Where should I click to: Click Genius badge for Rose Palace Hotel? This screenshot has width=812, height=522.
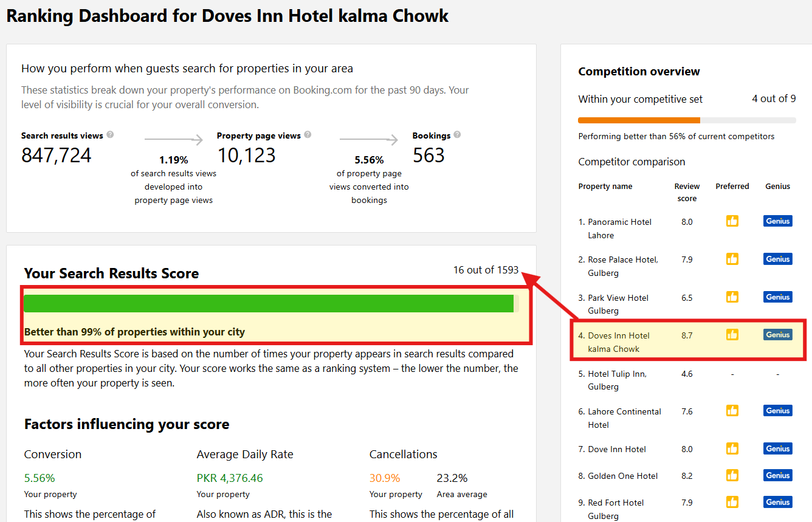tap(777, 259)
